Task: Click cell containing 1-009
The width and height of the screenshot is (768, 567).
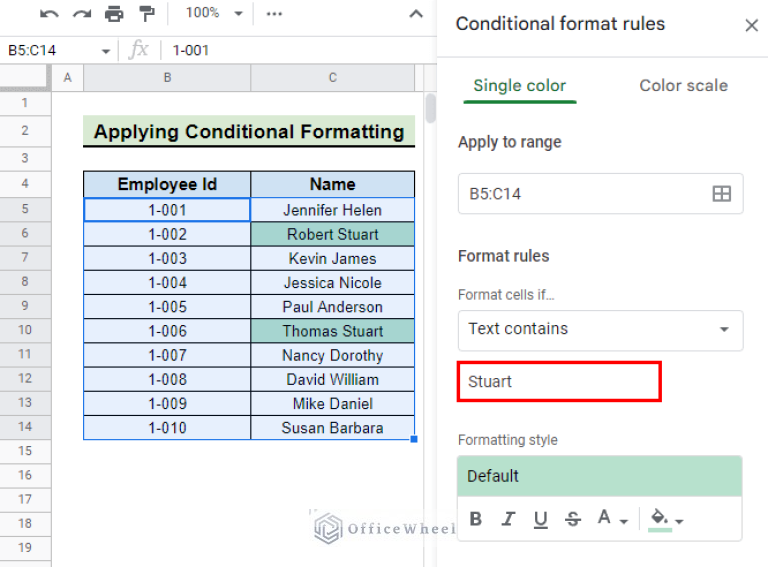Action: (x=167, y=403)
